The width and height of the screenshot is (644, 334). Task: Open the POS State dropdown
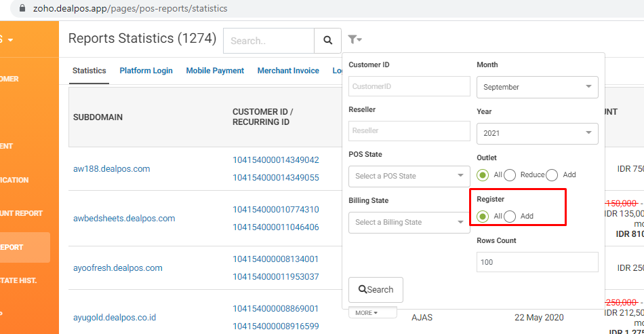point(409,176)
